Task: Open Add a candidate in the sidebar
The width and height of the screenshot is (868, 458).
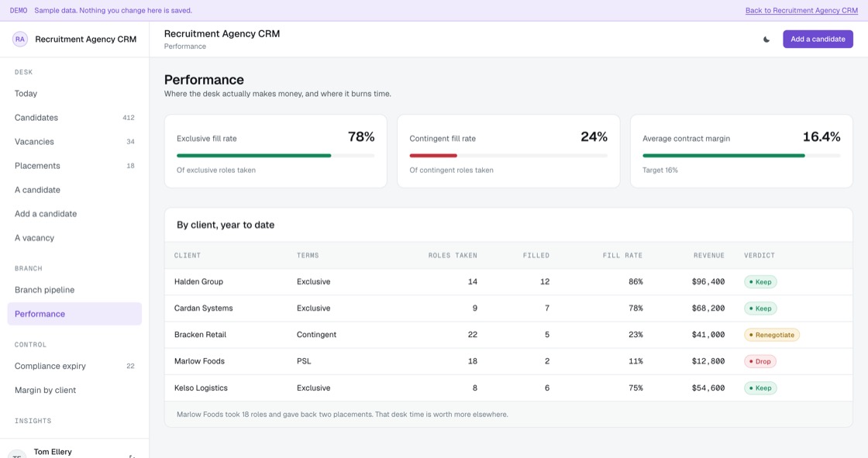Action: click(x=74, y=214)
